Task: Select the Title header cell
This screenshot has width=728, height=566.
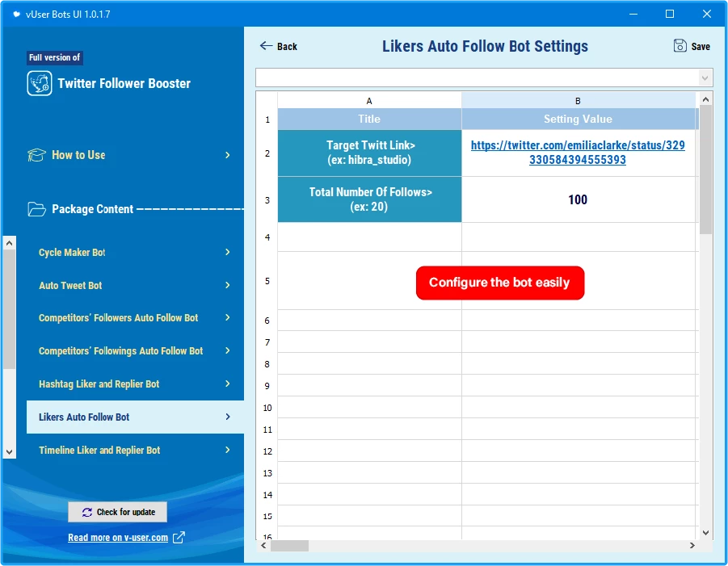Action: [369, 119]
